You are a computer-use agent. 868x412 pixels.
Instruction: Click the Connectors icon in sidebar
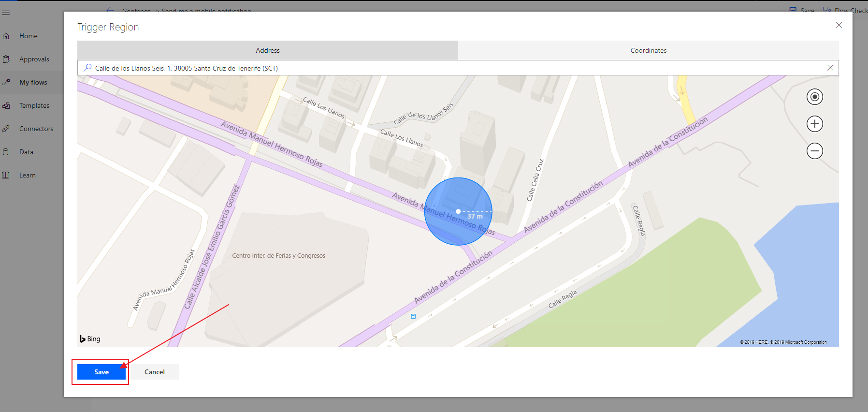(6, 129)
